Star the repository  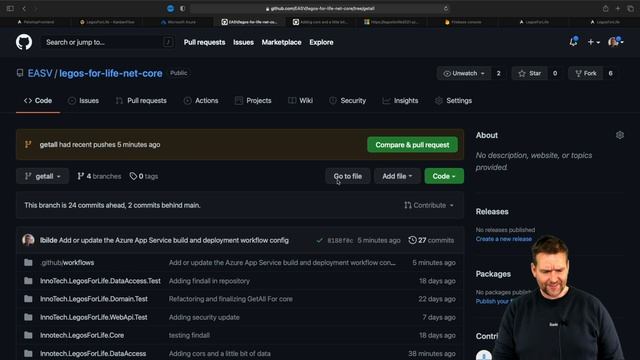tap(529, 73)
